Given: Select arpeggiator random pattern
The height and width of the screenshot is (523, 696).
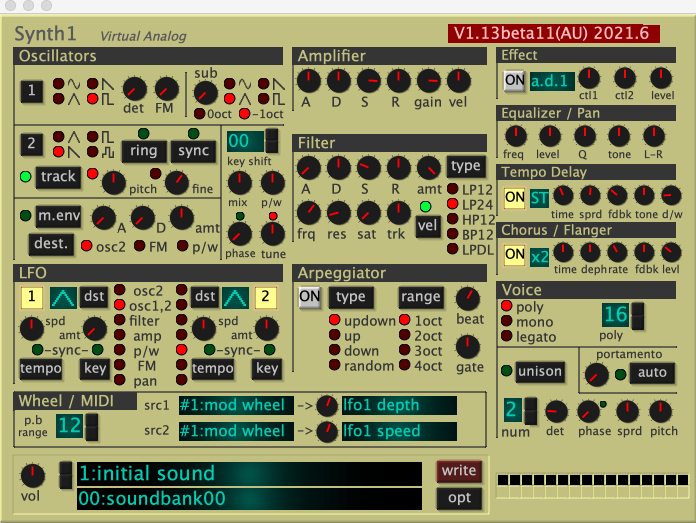Looking at the screenshot, I should [334, 365].
